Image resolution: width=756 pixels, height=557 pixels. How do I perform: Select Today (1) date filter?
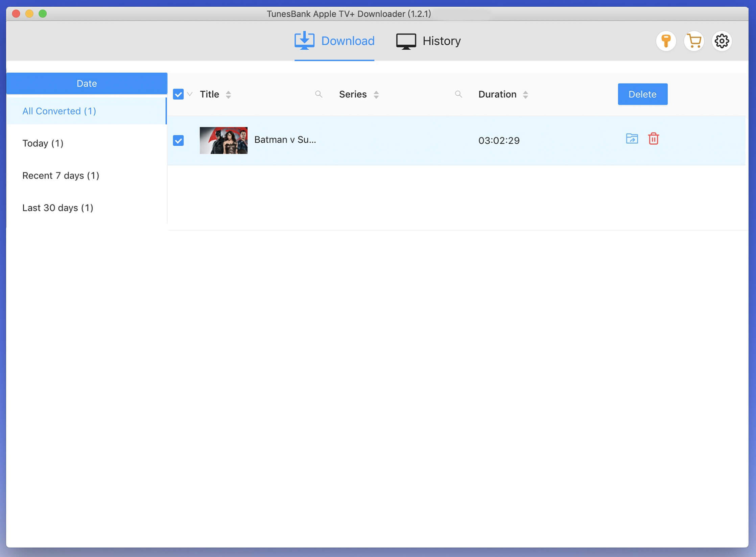pyautogui.click(x=44, y=143)
